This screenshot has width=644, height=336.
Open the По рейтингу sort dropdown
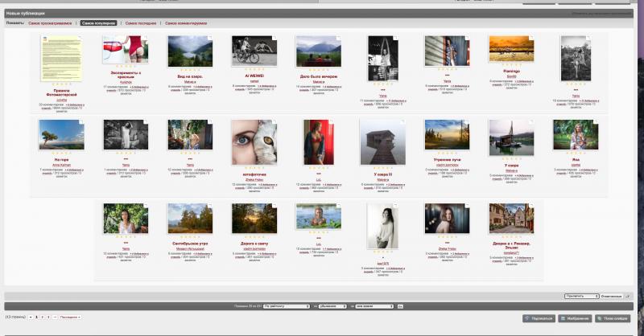pyautogui.click(x=287, y=306)
